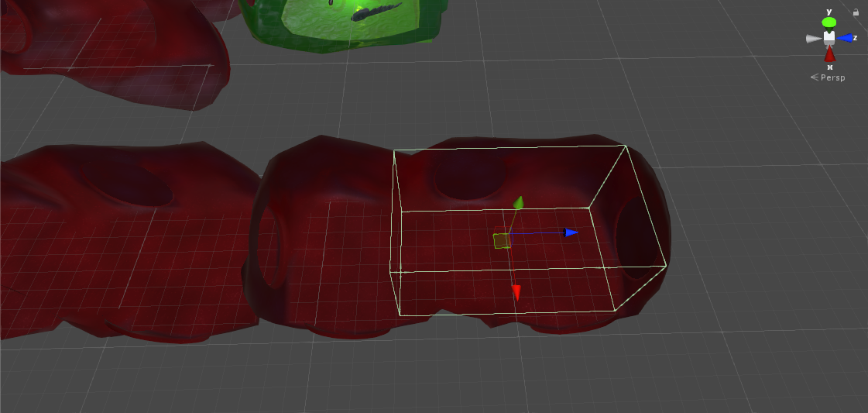Image resolution: width=868 pixels, height=413 pixels.
Task: Click the grey negative-axis cone on scene gizmo
Action: (x=813, y=39)
